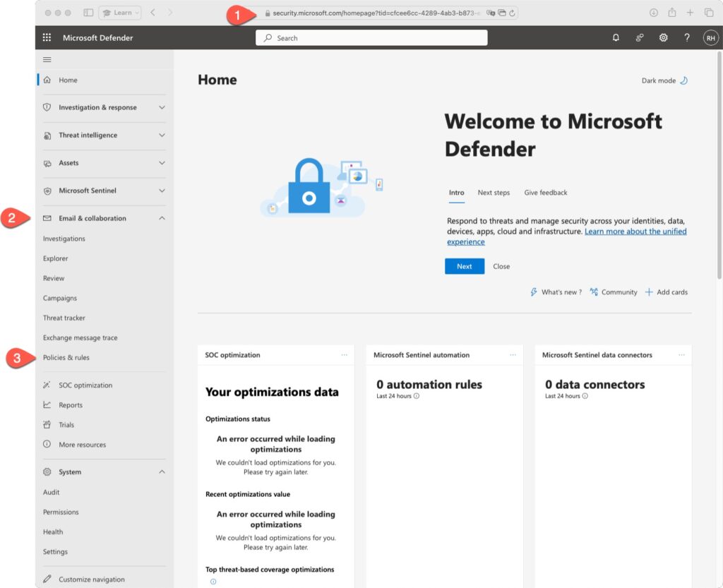
Task: Open the app launcher waffle icon
Action: click(47, 38)
